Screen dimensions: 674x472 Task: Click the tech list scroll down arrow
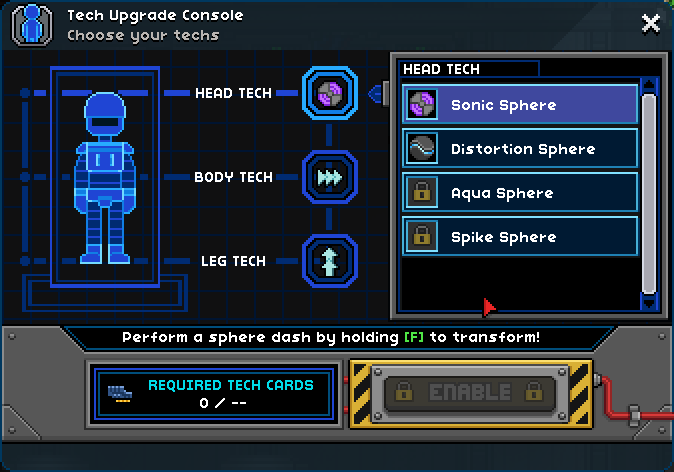pos(649,303)
